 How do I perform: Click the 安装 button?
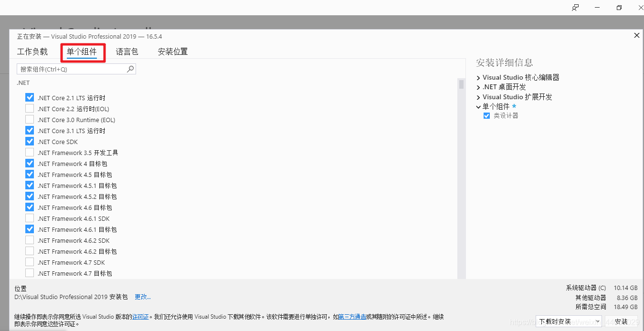[621, 321]
